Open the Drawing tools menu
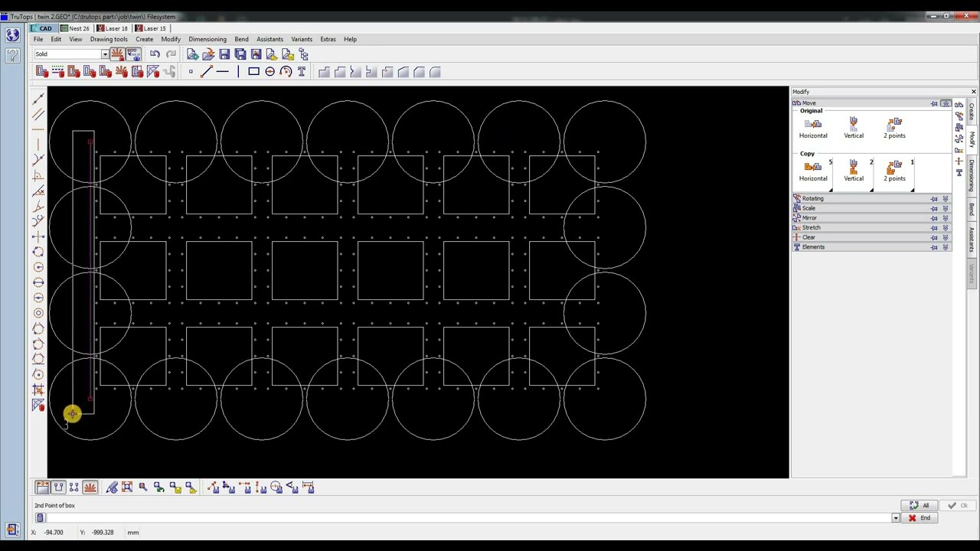980x551 pixels. tap(109, 39)
